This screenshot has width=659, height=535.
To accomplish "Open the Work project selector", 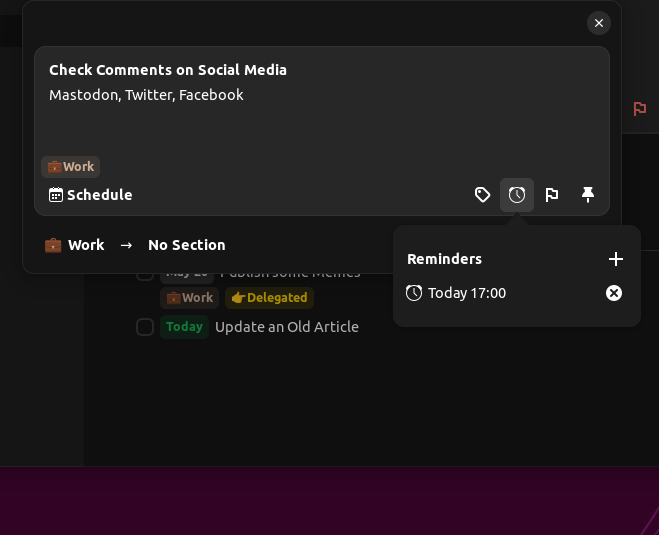I will pos(75,245).
